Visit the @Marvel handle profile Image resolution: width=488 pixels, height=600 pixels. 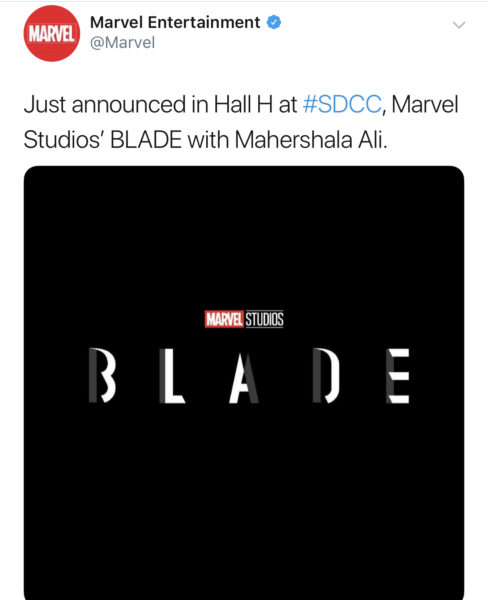point(122,42)
